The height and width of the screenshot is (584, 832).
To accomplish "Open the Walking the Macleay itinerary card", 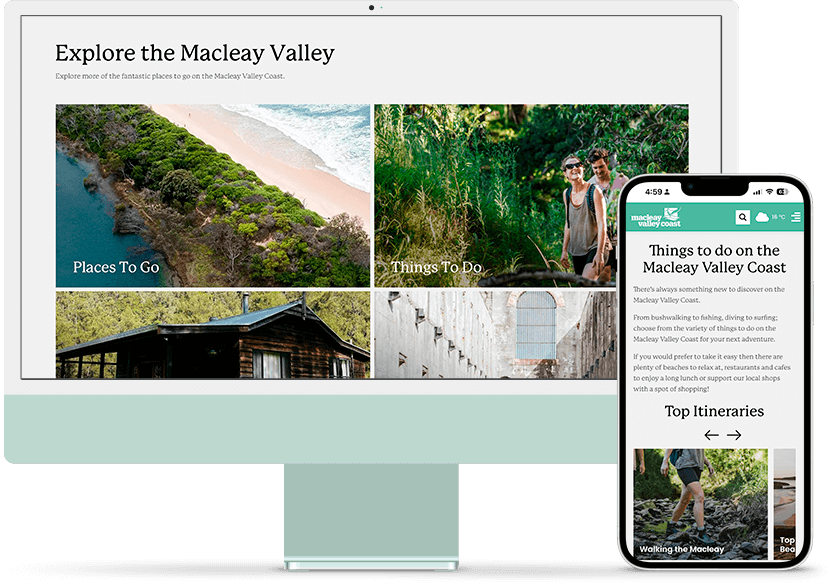I will [x=700, y=503].
